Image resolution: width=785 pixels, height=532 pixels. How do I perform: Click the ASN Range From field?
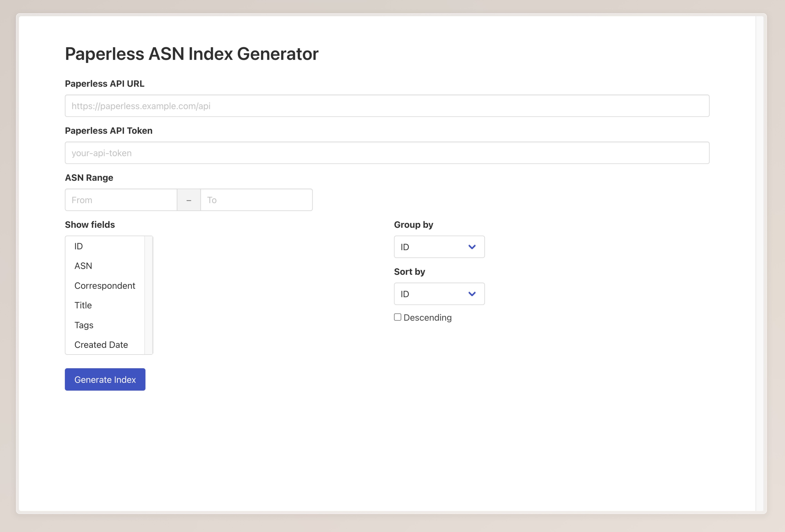coord(121,200)
